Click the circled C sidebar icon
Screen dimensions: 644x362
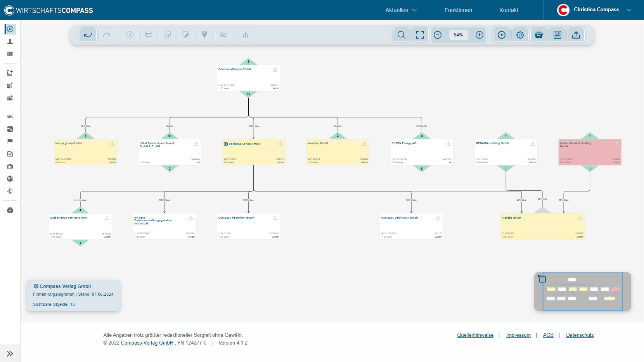tap(10, 191)
